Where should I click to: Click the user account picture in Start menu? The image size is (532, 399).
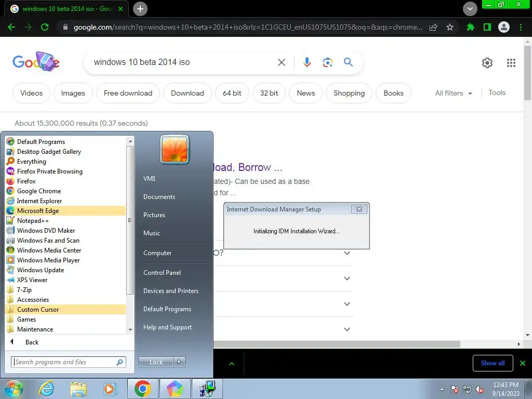175,149
